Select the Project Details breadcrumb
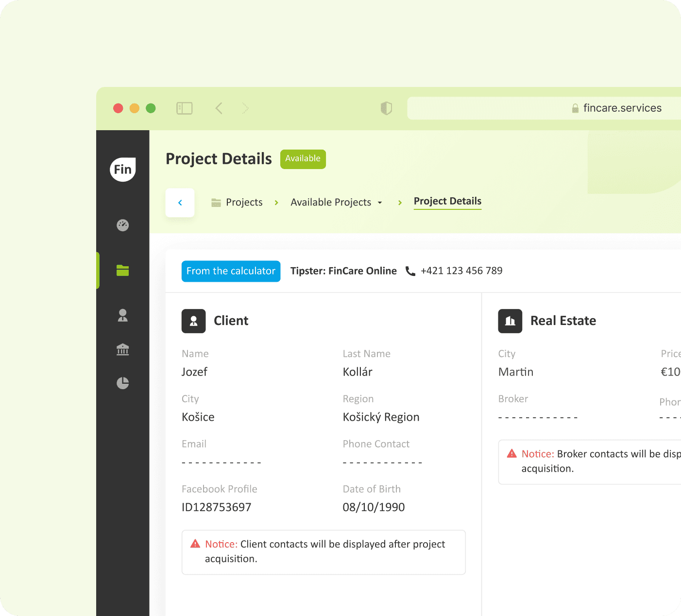The width and height of the screenshot is (681, 616). click(x=448, y=202)
